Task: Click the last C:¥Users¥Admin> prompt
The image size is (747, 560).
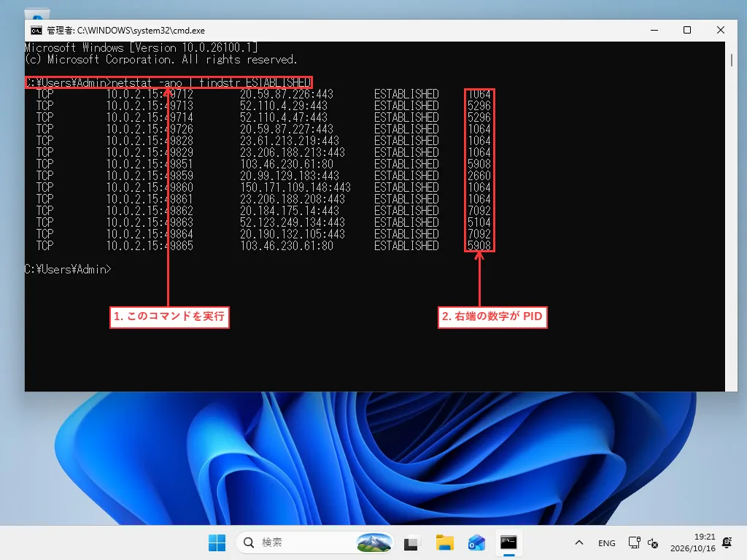Action: tap(68, 269)
